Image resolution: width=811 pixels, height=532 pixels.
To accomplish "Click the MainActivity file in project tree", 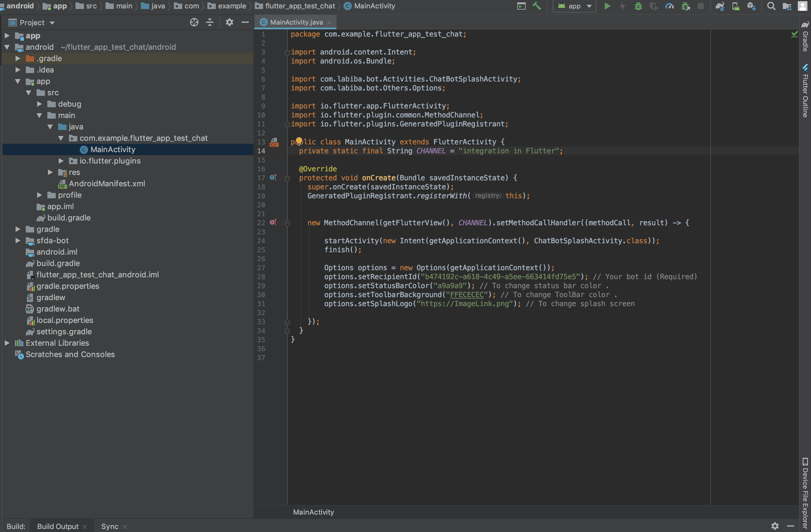I will point(112,149).
